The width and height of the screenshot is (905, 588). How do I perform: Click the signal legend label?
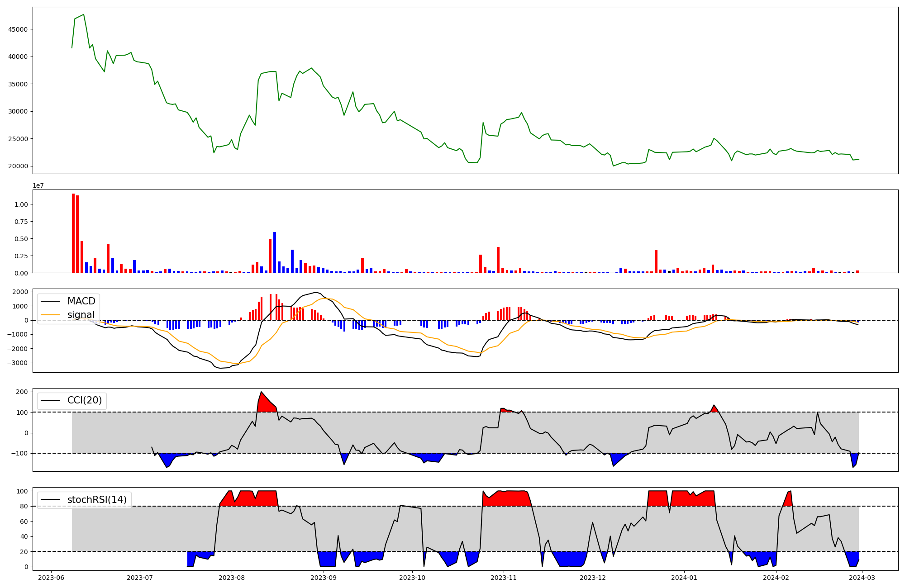coord(81,315)
